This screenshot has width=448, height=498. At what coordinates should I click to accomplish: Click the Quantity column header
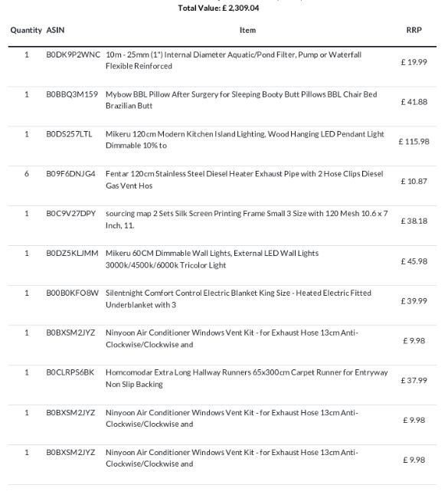click(x=26, y=30)
